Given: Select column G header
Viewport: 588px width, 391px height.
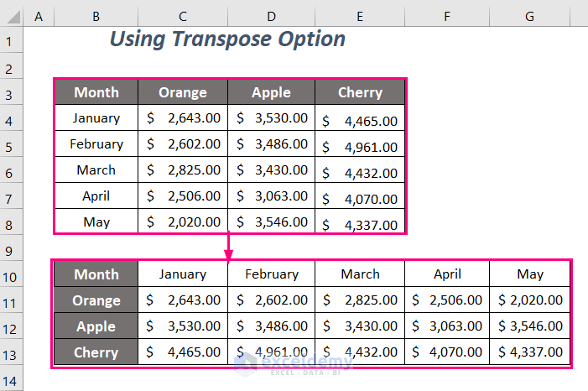Looking at the screenshot, I should pyautogui.click(x=529, y=15).
